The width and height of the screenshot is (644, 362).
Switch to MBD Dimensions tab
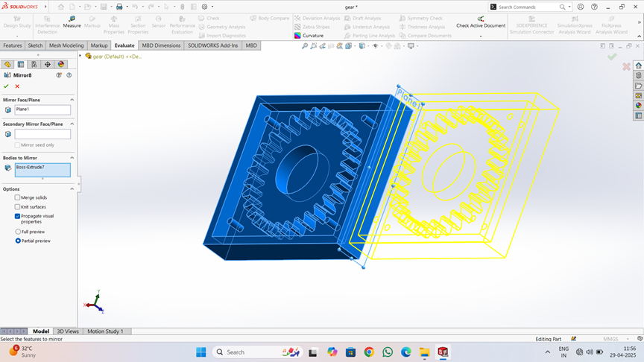(x=161, y=45)
